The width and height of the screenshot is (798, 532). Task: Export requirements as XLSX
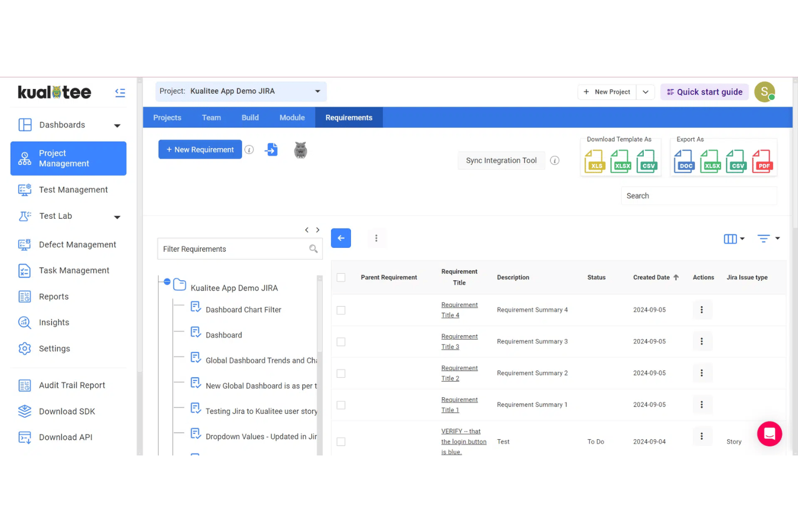(711, 161)
